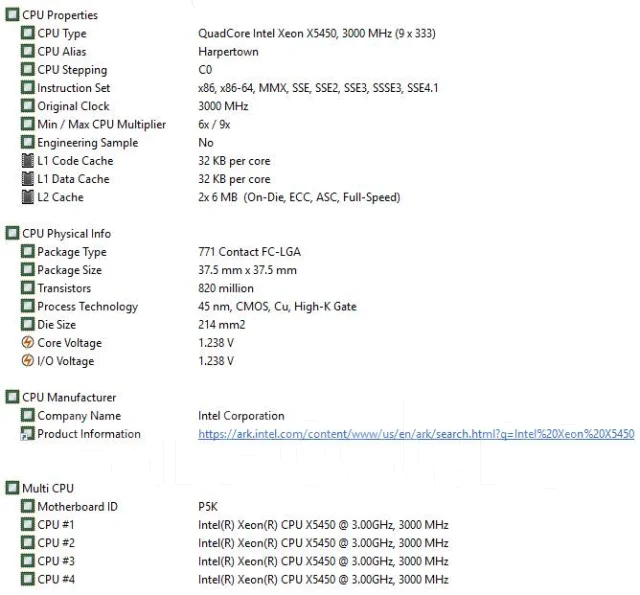
Task: Select the 'Process Technology' label
Action: [x=88, y=306]
